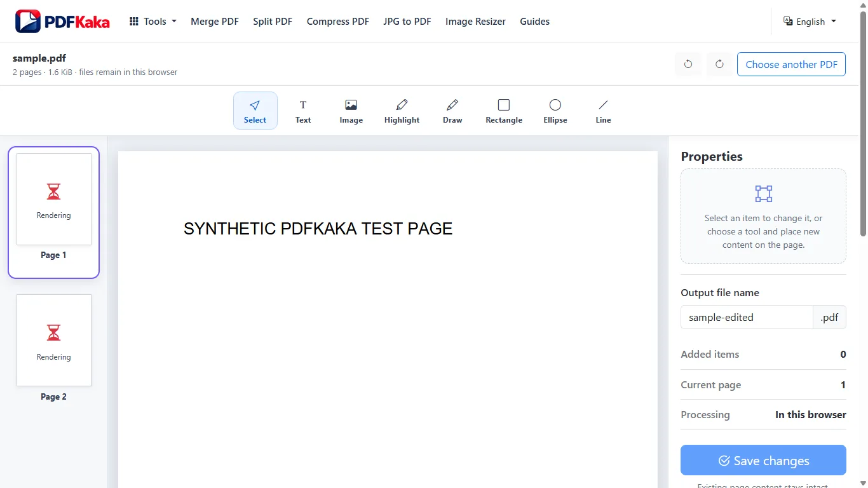Open Merge PDF from the navbar
The image size is (868, 488).
[215, 22]
